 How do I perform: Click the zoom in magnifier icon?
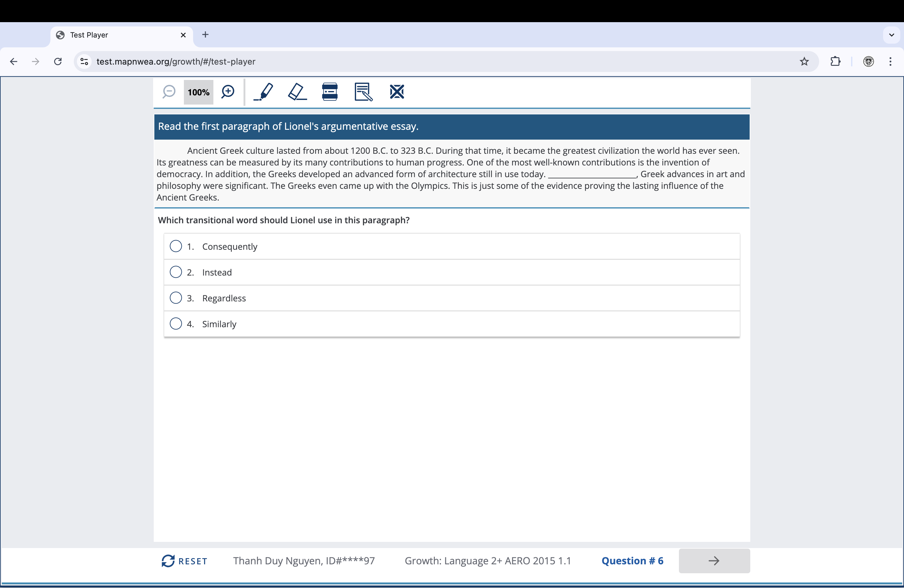[228, 92]
